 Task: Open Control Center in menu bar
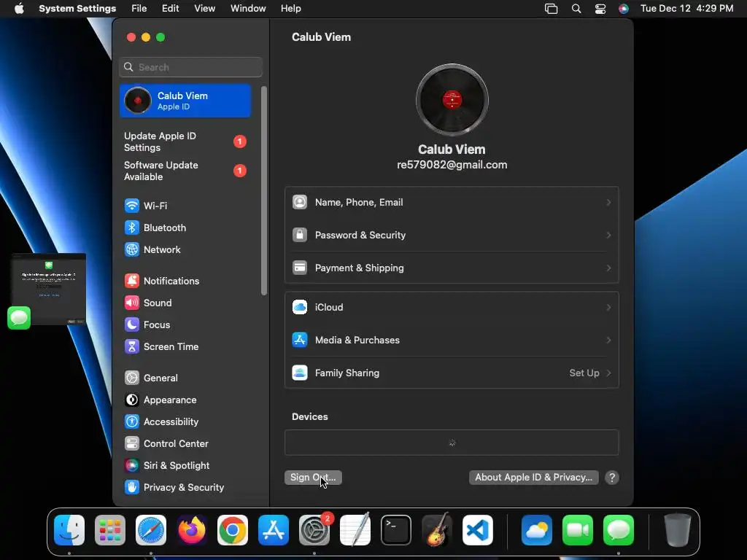[x=600, y=9]
